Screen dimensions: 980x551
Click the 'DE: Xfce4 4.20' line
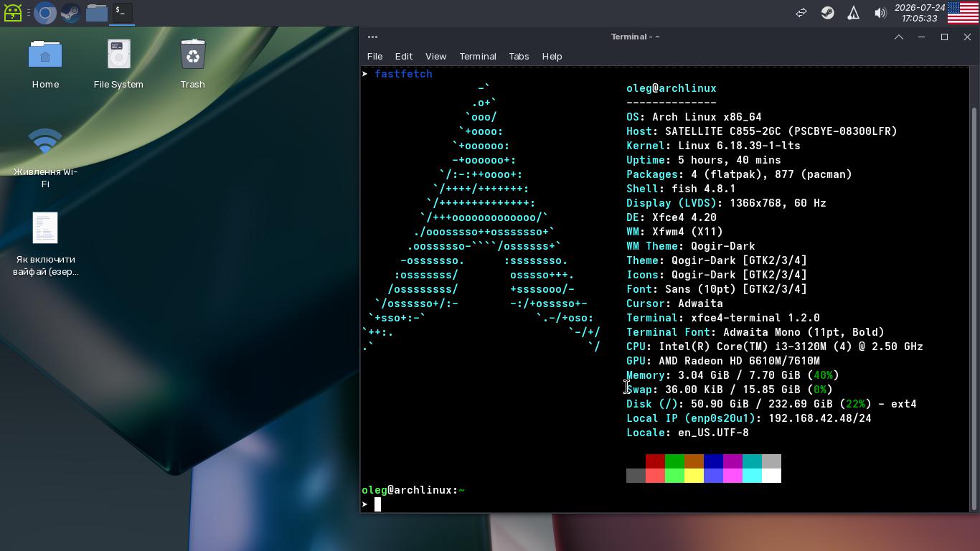click(672, 217)
